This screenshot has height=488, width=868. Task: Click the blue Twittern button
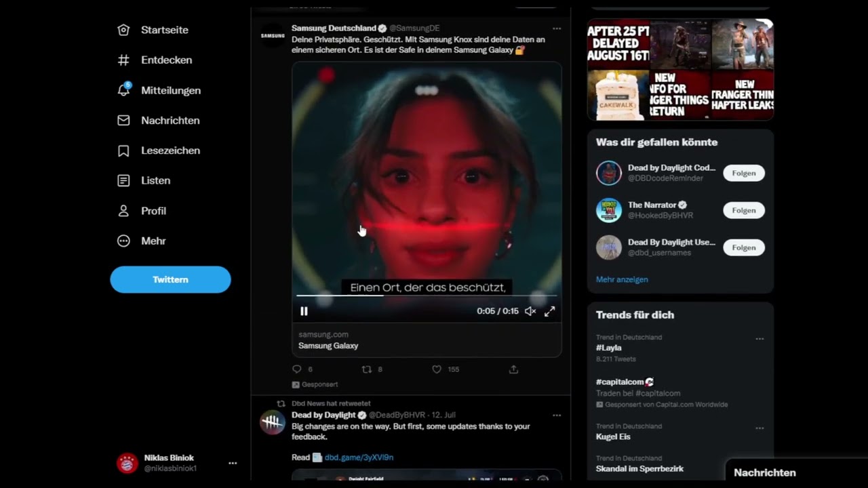[x=170, y=279]
